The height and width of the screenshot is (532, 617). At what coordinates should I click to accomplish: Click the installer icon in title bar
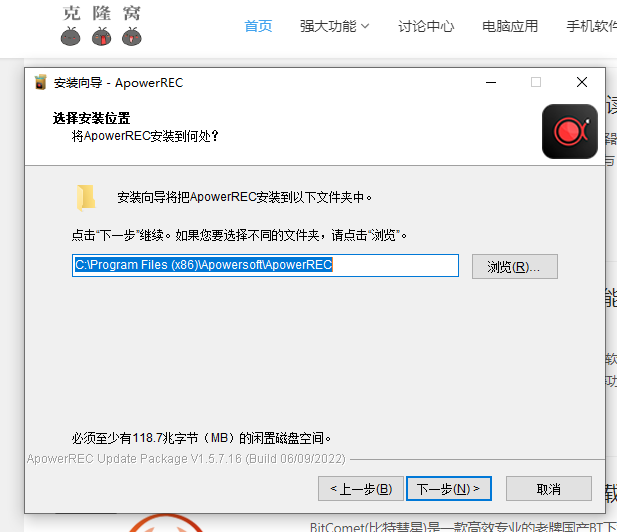coord(40,82)
